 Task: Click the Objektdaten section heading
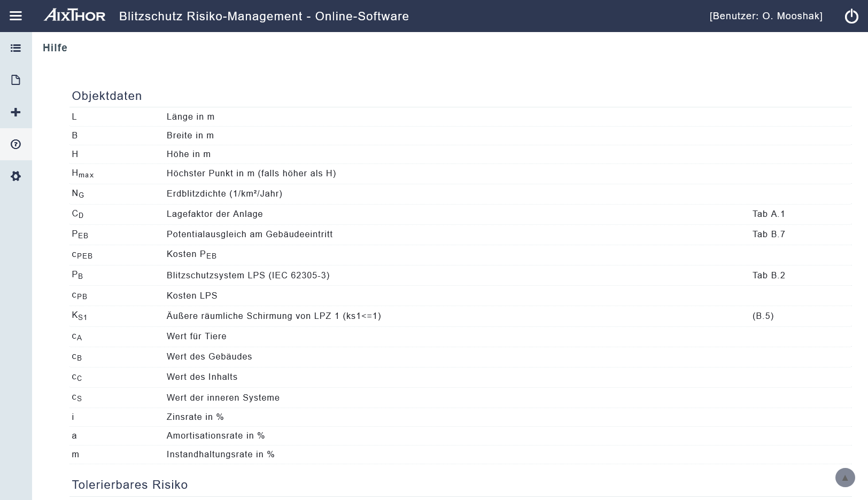pos(107,96)
